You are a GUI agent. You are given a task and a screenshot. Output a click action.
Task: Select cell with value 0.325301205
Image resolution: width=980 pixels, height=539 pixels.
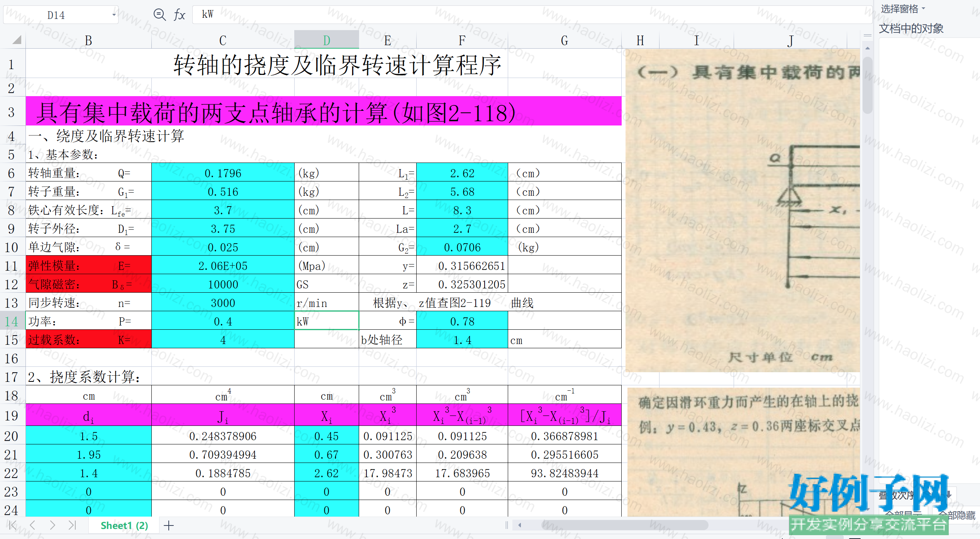click(462, 284)
